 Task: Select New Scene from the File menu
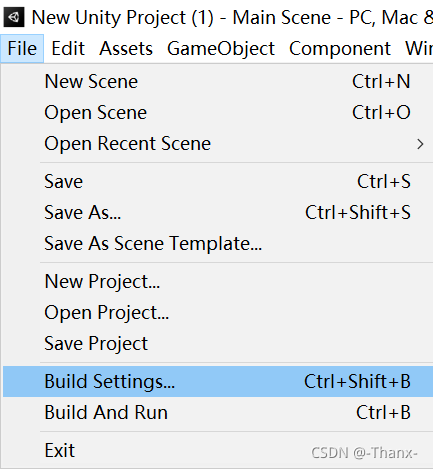coord(218,81)
